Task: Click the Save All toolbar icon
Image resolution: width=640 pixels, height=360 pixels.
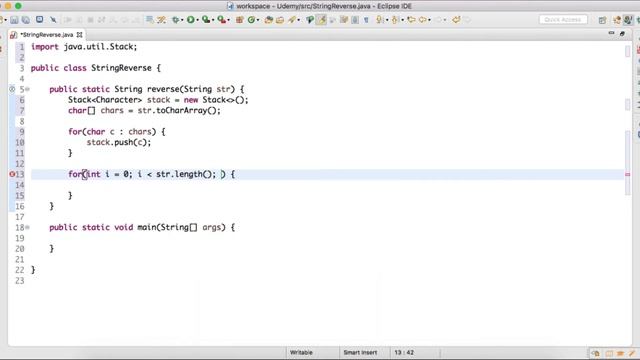Action: [x=26, y=20]
